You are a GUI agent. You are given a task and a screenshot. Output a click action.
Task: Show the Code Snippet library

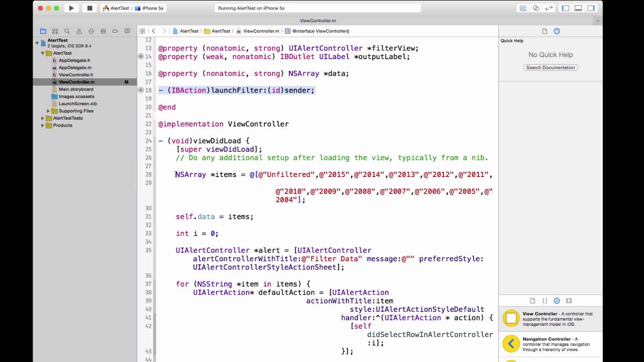pyautogui.click(x=544, y=301)
